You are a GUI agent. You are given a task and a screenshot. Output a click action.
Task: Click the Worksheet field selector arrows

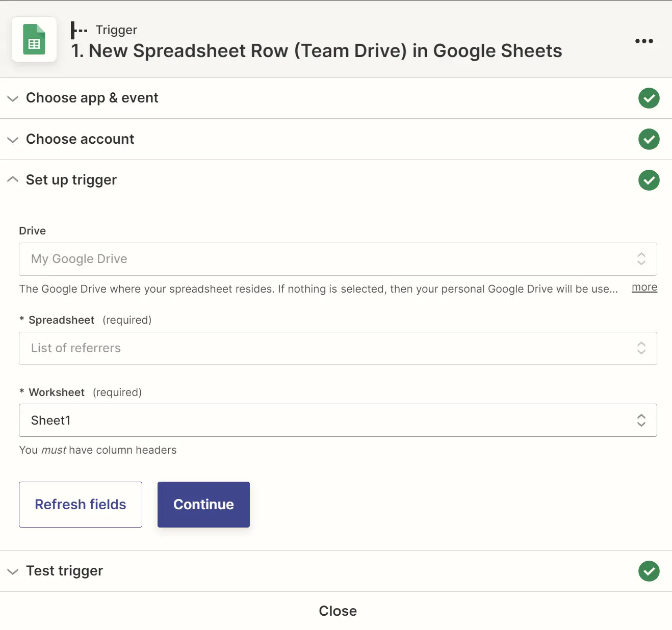click(x=641, y=420)
